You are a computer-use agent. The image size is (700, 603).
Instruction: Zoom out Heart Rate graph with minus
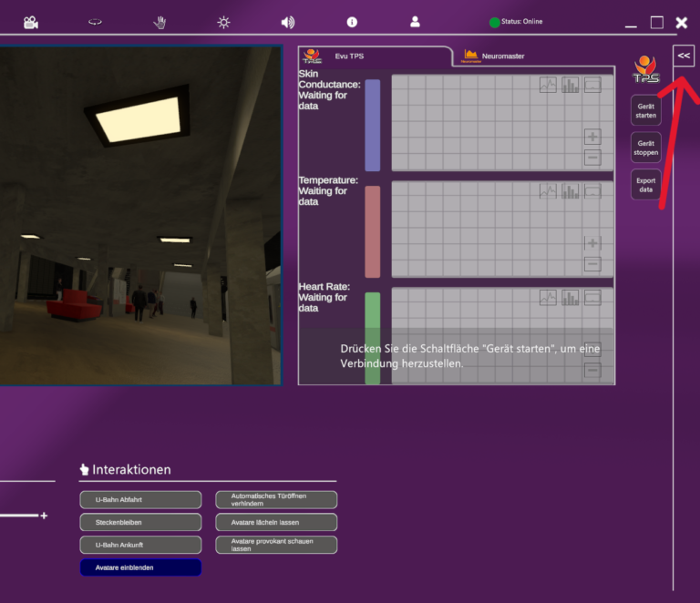pyautogui.click(x=592, y=370)
